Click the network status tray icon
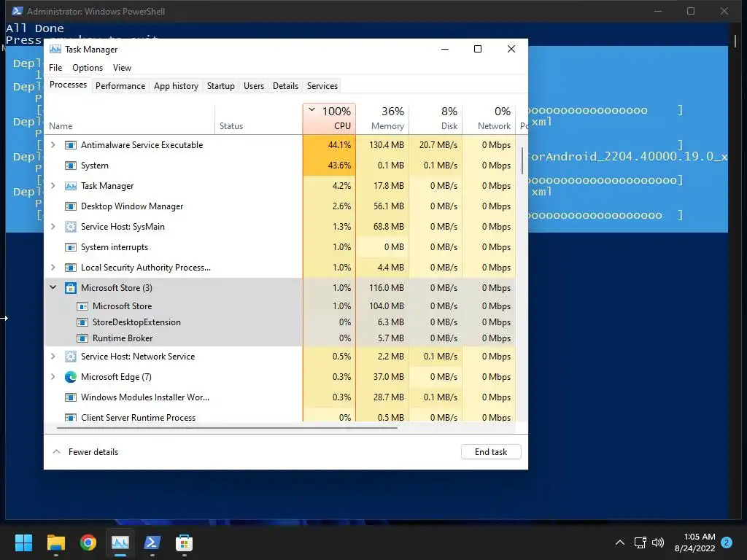This screenshot has width=747, height=560. (640, 542)
